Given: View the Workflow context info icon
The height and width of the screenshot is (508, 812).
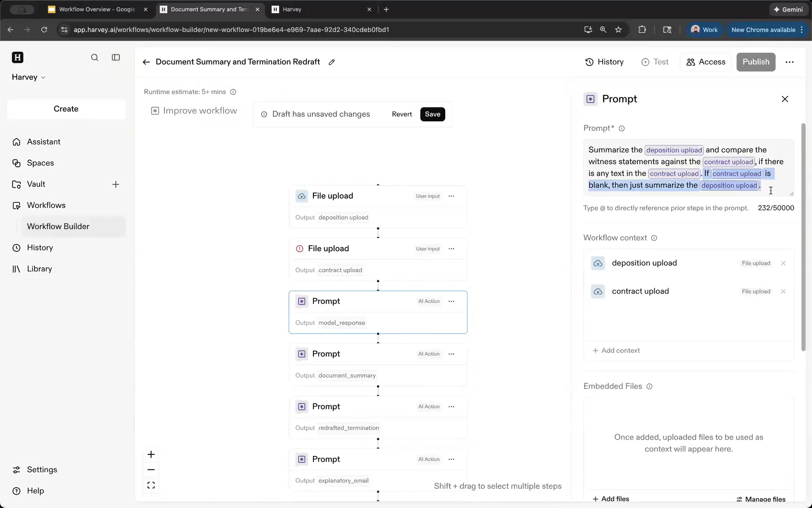Looking at the screenshot, I should [654, 238].
